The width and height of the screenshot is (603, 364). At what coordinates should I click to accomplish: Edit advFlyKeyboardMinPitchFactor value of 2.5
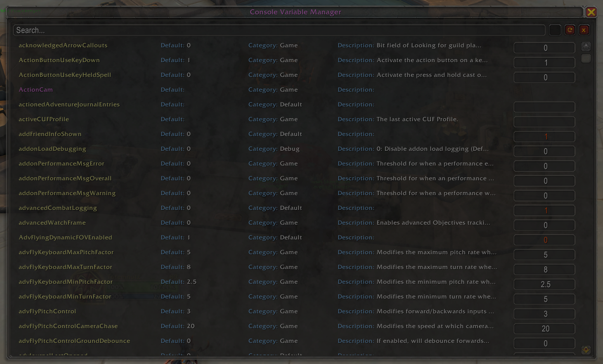544,284
